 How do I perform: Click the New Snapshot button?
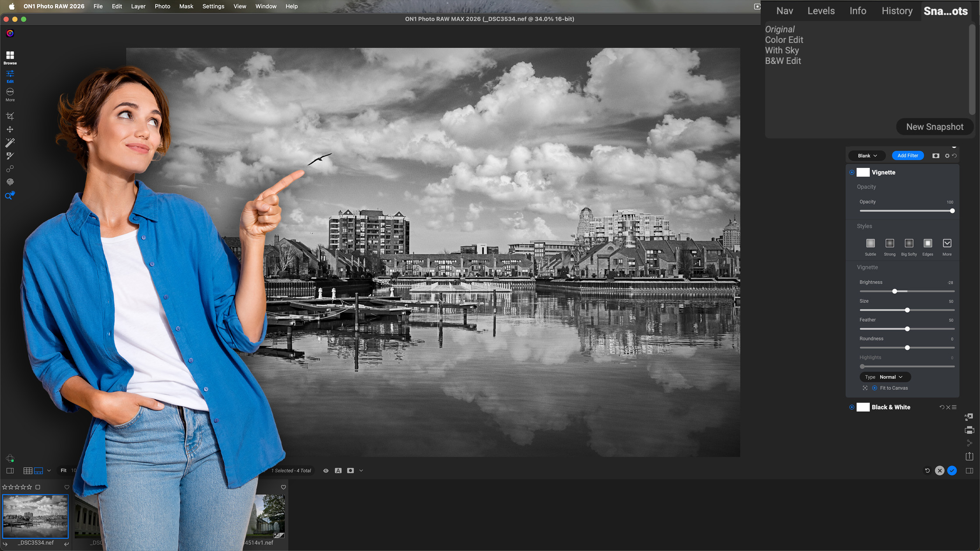pyautogui.click(x=935, y=126)
